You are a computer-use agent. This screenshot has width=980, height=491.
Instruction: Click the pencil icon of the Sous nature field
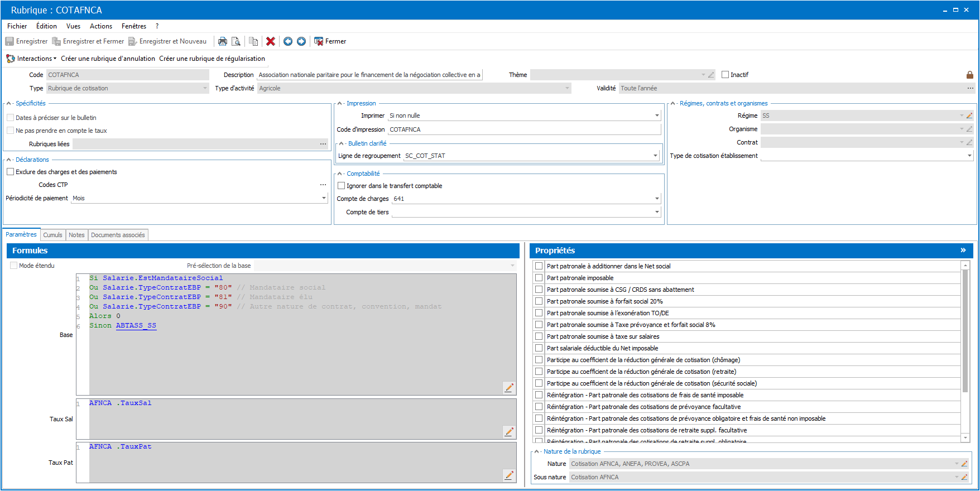pos(964,477)
